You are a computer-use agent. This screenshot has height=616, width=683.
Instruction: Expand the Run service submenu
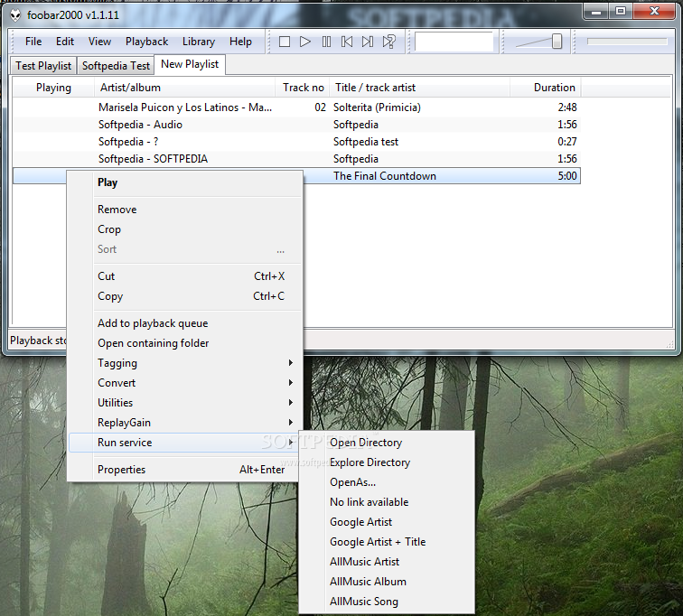click(x=185, y=443)
